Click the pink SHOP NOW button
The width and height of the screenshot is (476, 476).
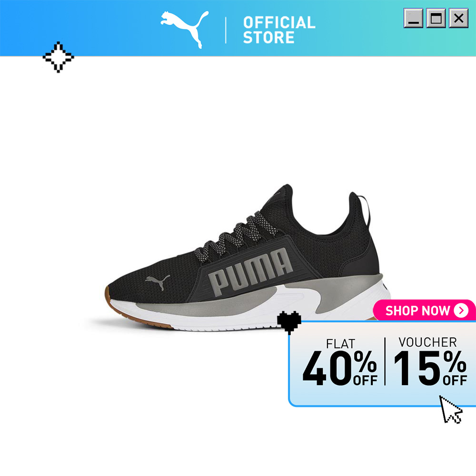425,310
